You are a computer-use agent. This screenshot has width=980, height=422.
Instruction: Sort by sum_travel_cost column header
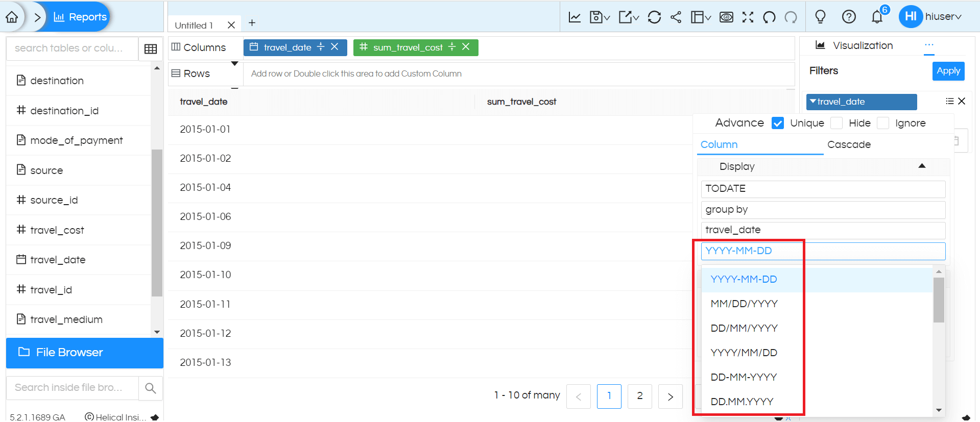(x=521, y=102)
